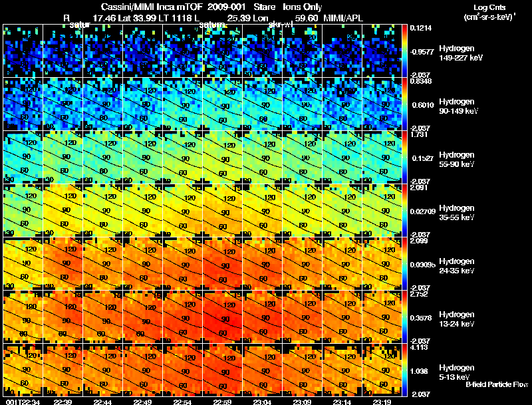The image size is (532, 405).
Task: Select the 23:19 time marker
Action: click(382, 402)
